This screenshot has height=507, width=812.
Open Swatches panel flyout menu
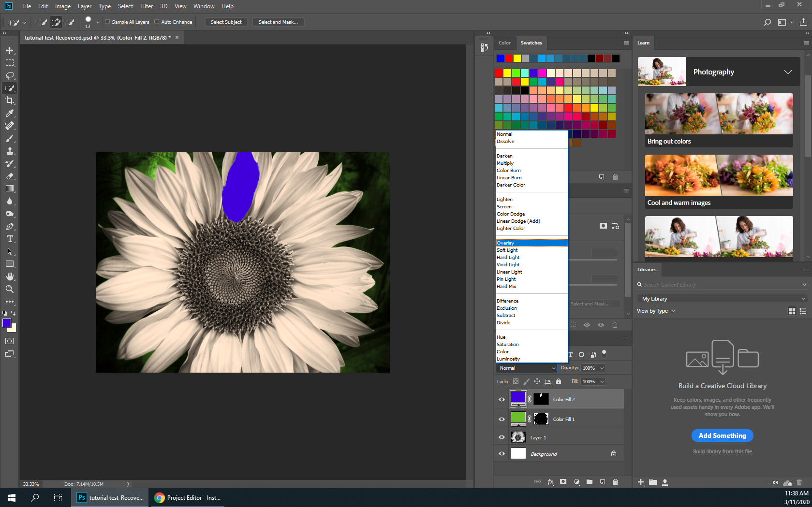tap(626, 43)
